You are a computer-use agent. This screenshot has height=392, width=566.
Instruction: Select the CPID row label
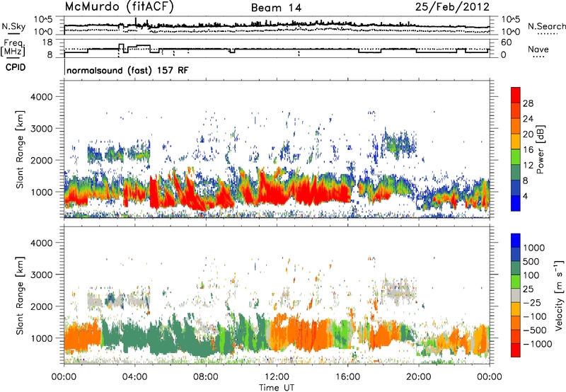click(x=16, y=67)
